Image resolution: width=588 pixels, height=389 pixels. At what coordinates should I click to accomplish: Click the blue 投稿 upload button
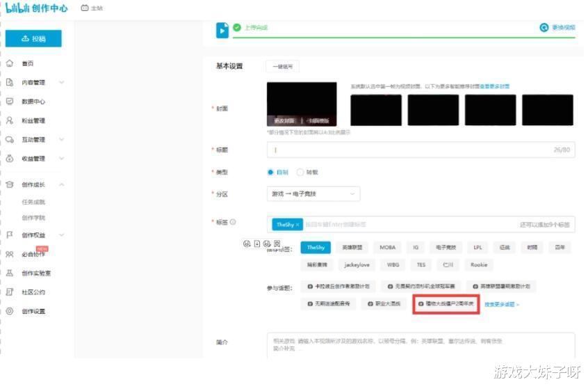pyautogui.click(x=33, y=39)
